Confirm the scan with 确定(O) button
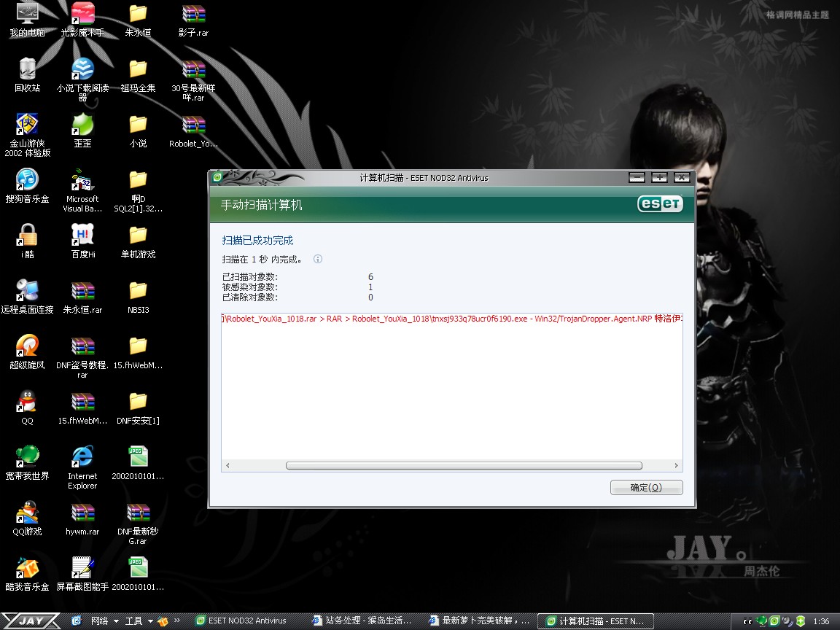The width and height of the screenshot is (840, 630). [646, 488]
